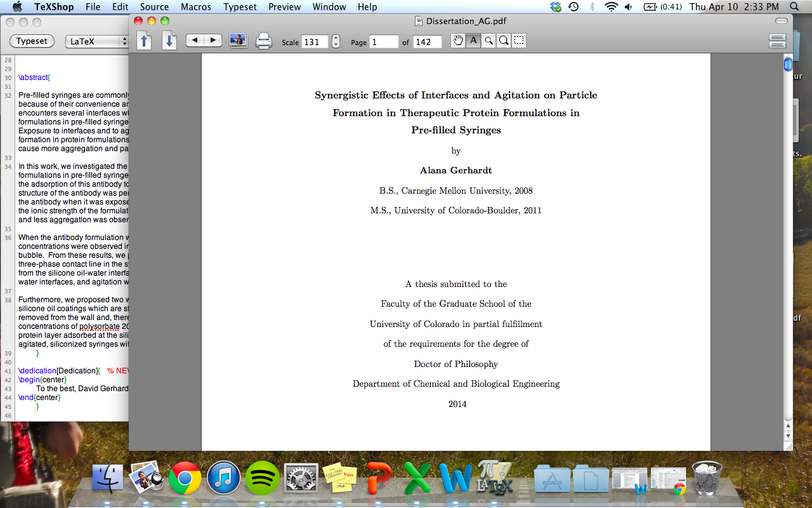Click the Page number field showing 1
This screenshot has width=812, height=508.
click(x=384, y=42)
